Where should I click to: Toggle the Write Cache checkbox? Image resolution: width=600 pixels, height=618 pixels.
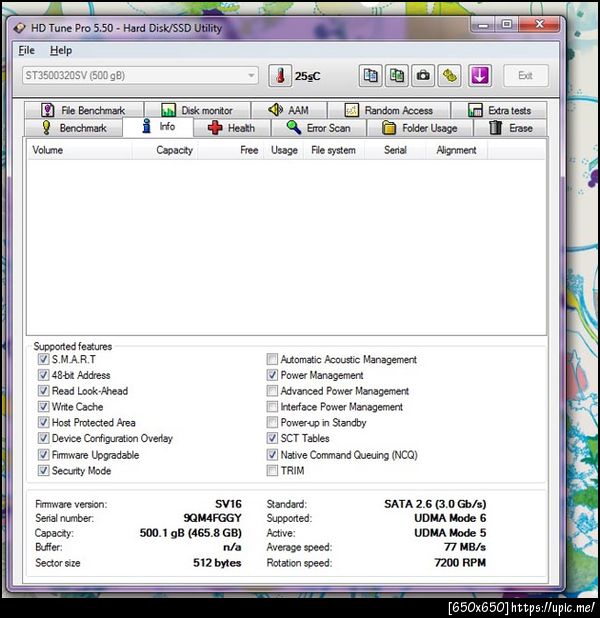(x=43, y=406)
